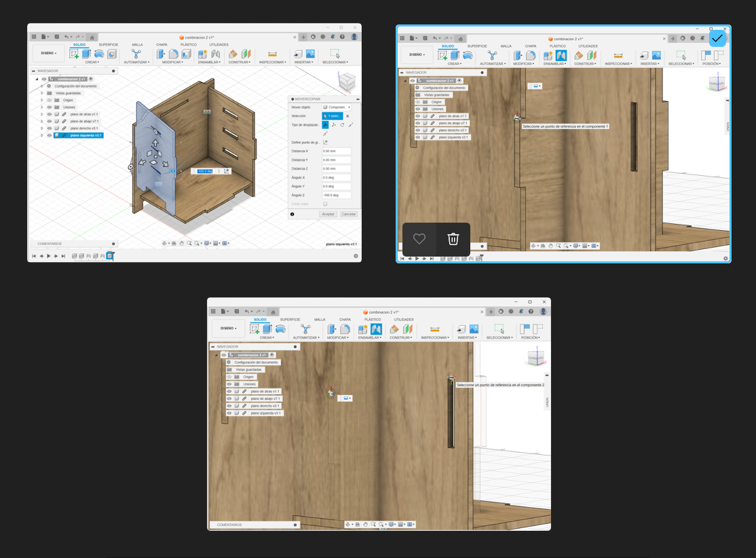The width and height of the screenshot is (756, 558).
Task: Select PLÁSTICO tab in 'componente 1' window
Action: click(558, 45)
